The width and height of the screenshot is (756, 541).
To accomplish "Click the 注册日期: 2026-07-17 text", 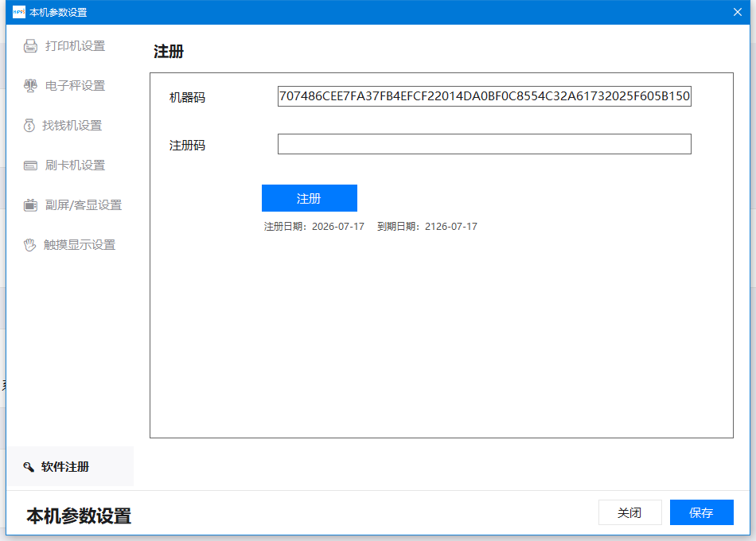I will [x=314, y=227].
